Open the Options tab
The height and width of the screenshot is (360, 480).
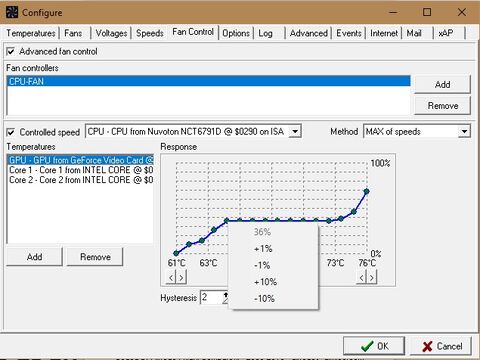tap(236, 33)
